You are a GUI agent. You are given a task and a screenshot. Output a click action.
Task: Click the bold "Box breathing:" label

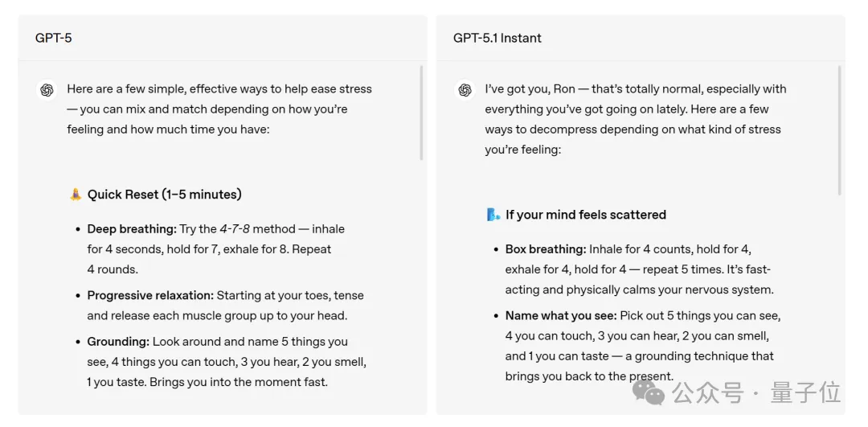pos(546,249)
